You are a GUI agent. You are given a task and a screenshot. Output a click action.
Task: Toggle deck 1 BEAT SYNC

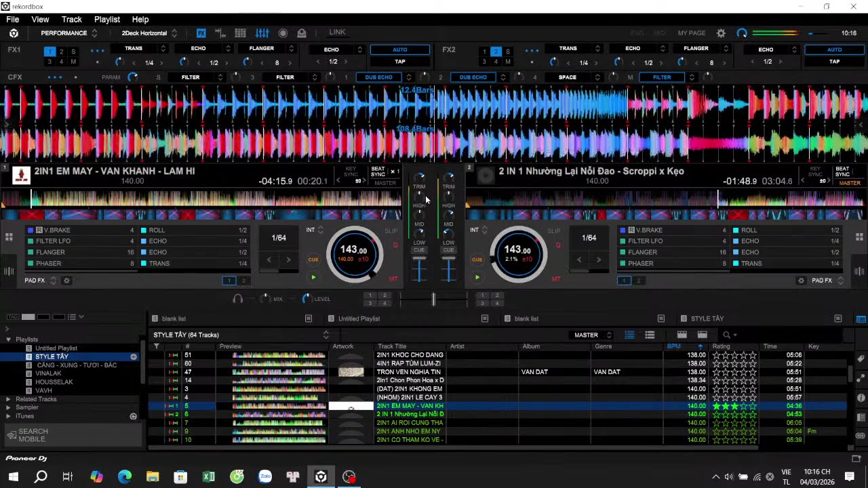coord(378,171)
